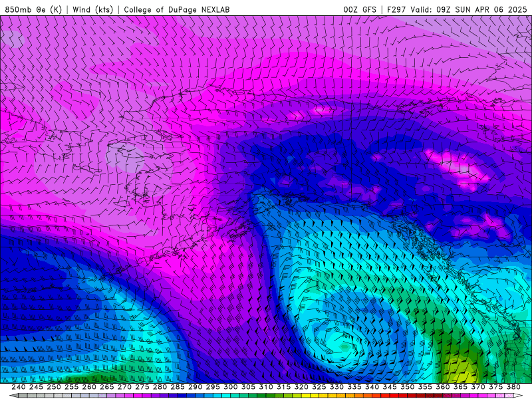The width and height of the screenshot is (532, 399).
Task: Select the 310 value on the color scale
Action: 265,387
